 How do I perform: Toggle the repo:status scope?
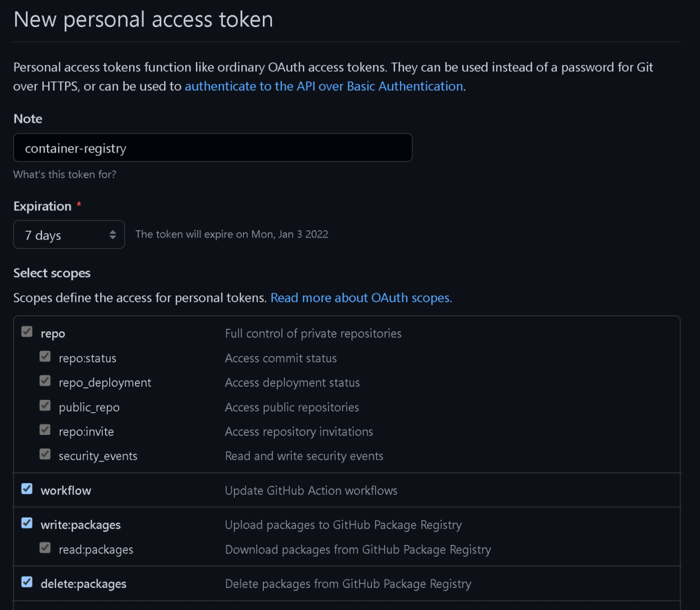tap(45, 356)
